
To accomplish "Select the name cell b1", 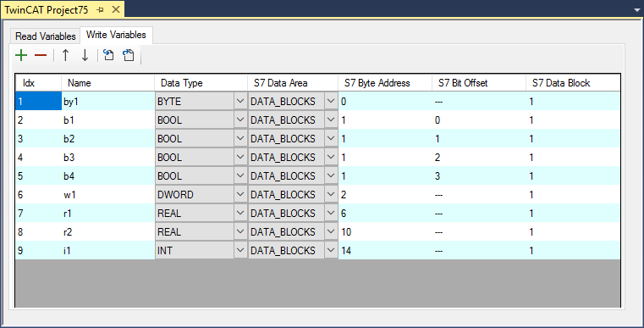I will pos(107,120).
